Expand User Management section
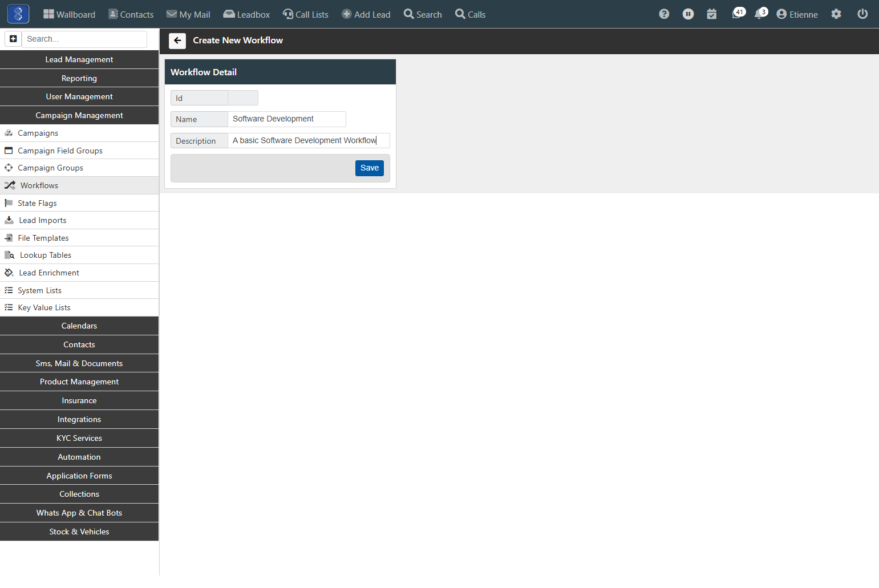Viewport: 879px width, 588px height. 79,96
